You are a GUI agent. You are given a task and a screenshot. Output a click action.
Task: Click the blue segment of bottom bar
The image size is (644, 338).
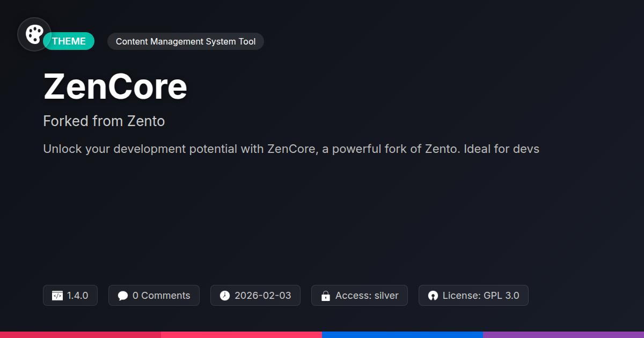click(402, 334)
